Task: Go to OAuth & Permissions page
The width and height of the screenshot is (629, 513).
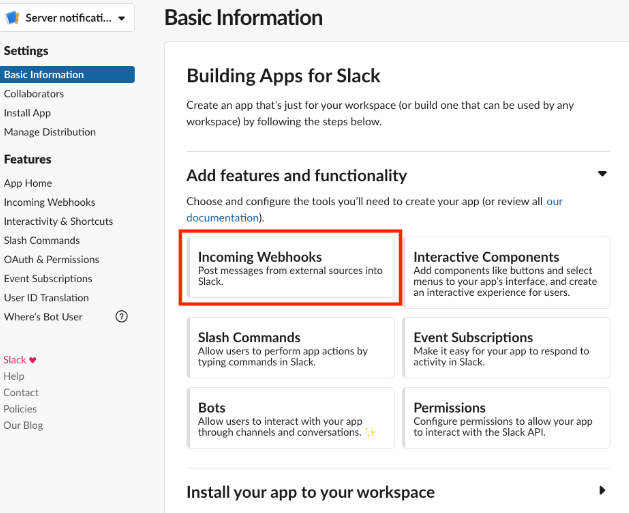Action: pos(51,260)
